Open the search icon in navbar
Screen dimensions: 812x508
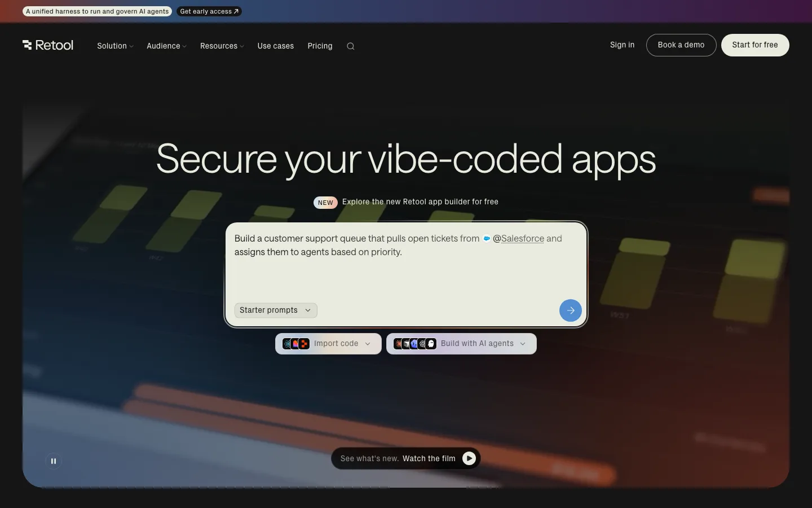pos(351,46)
